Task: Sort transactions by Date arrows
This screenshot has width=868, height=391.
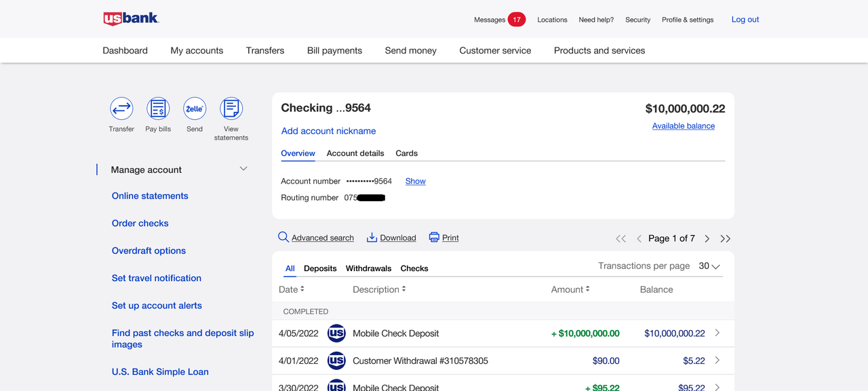Action: (302, 289)
